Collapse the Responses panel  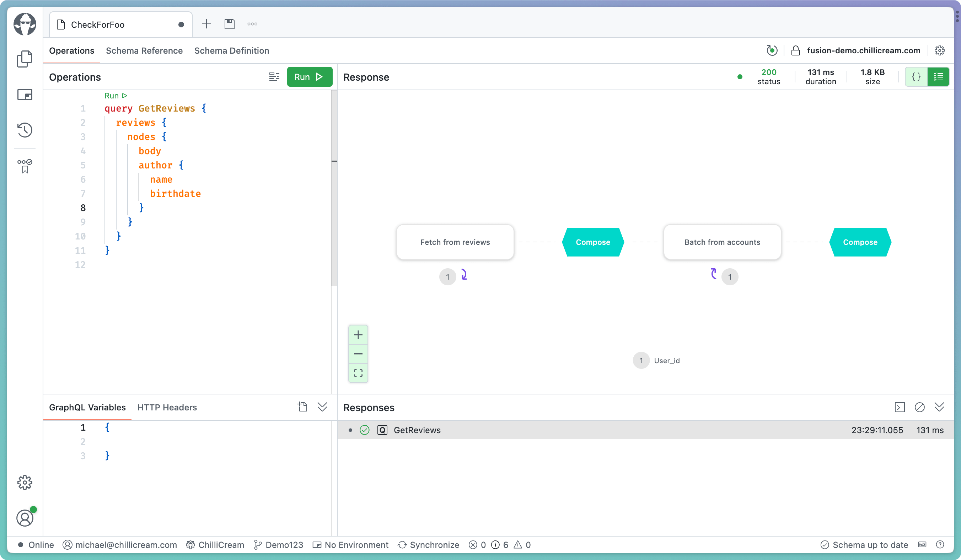[x=939, y=407]
